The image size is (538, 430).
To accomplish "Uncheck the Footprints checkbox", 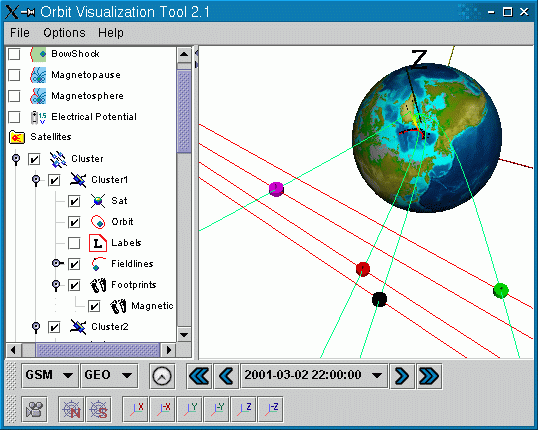I will [74, 285].
